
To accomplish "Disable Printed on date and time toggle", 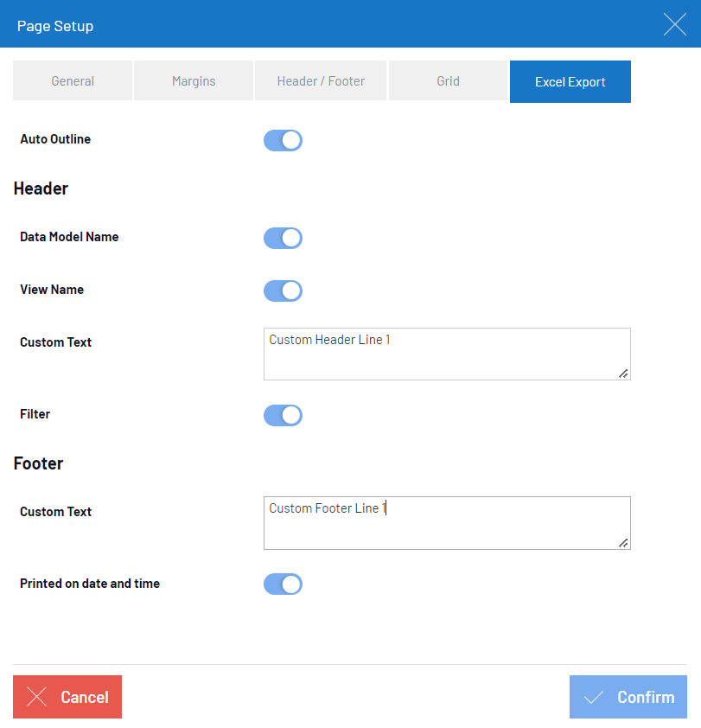I will click(x=283, y=584).
